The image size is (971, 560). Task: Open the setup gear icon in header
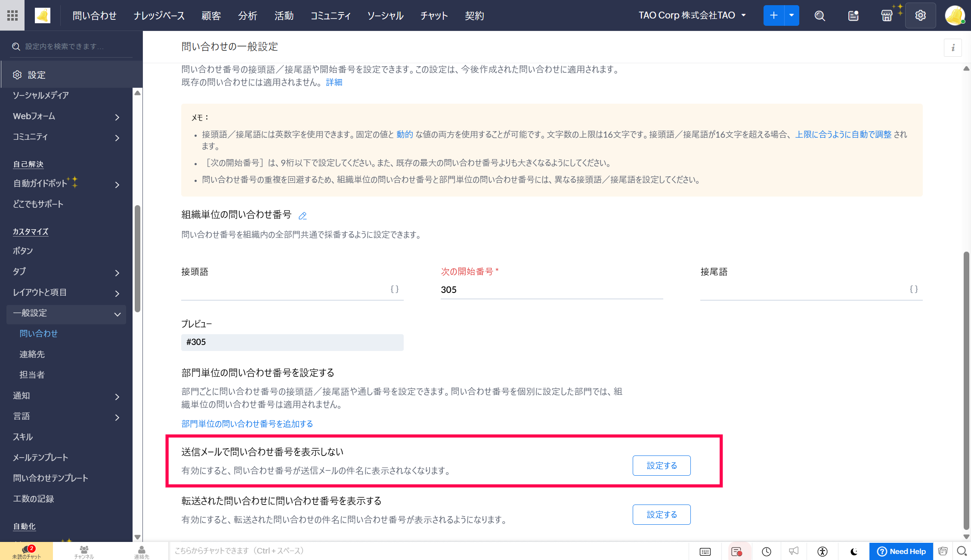point(920,15)
